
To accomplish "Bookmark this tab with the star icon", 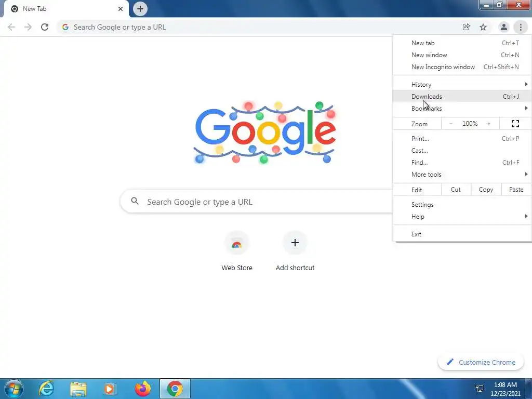I will click(x=483, y=27).
